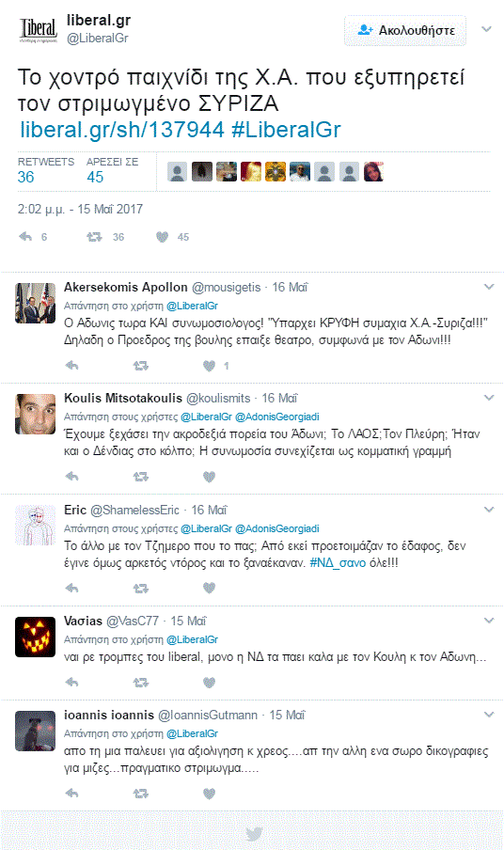Viewport: 504px width, 850px height.
Task: Click the Twitter bird logo at bottom
Action: 254,834
